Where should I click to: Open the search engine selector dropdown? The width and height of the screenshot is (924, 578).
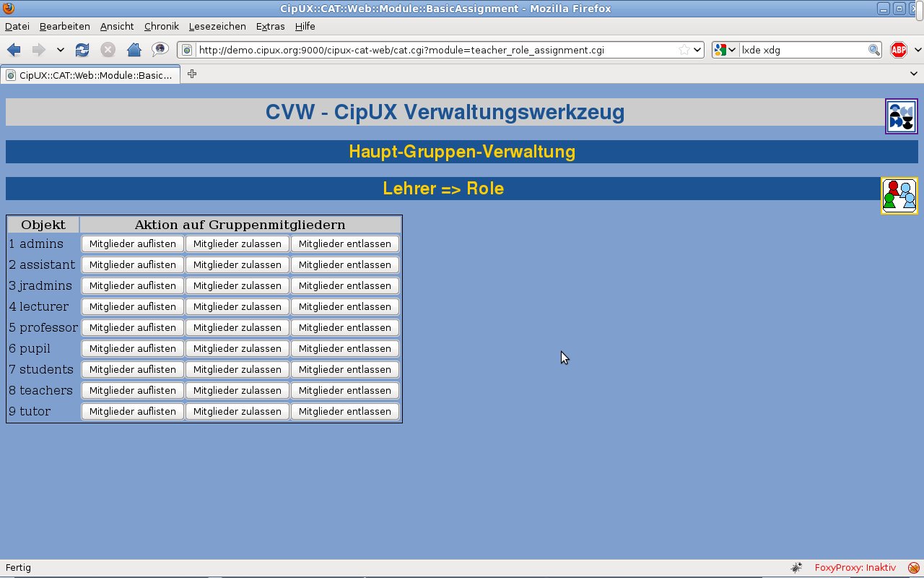pyautogui.click(x=725, y=50)
